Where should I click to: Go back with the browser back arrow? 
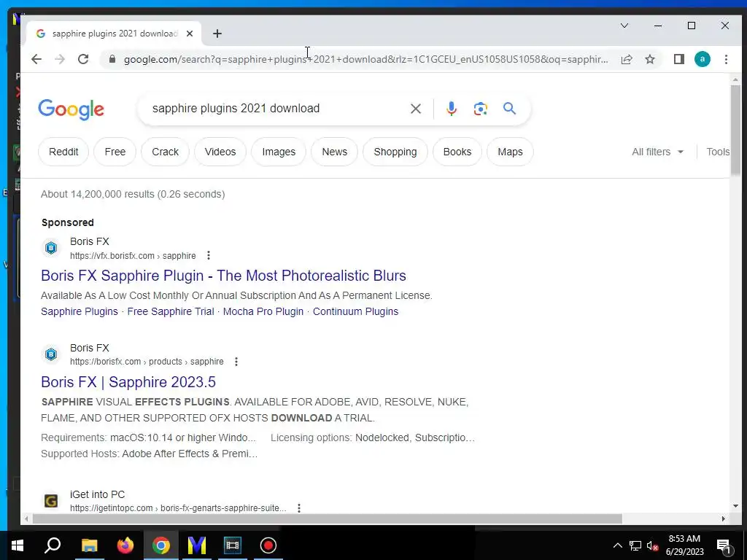[36, 59]
